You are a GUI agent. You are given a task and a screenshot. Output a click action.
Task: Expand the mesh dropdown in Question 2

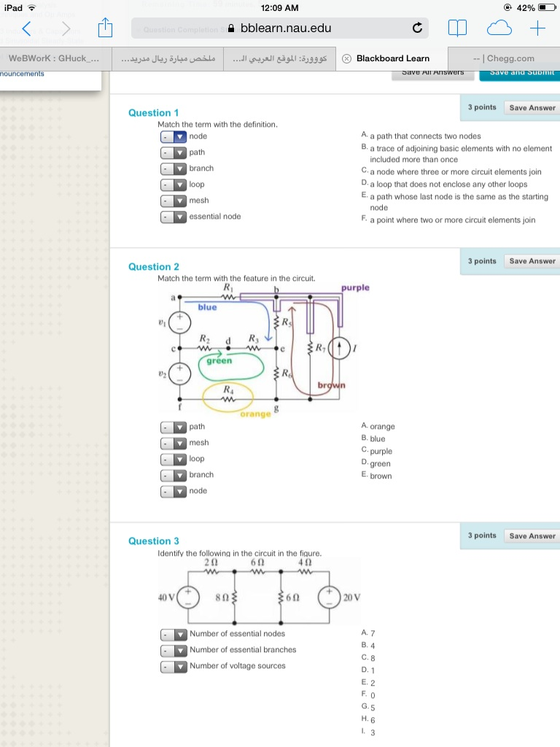click(x=173, y=443)
